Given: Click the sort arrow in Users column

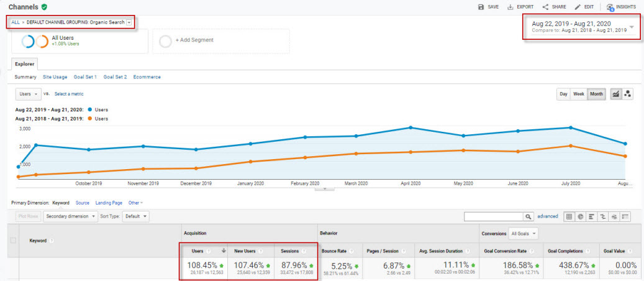Looking at the screenshot, I should [x=224, y=251].
